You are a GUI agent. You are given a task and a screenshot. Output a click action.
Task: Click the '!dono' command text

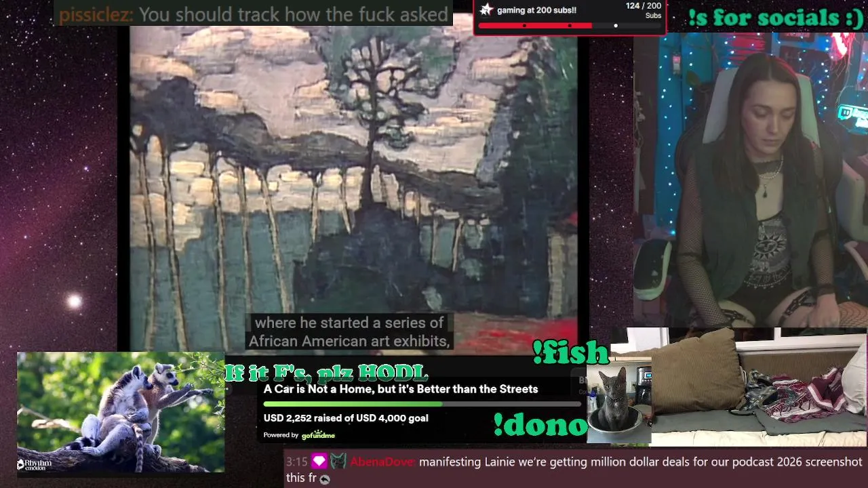(540, 424)
